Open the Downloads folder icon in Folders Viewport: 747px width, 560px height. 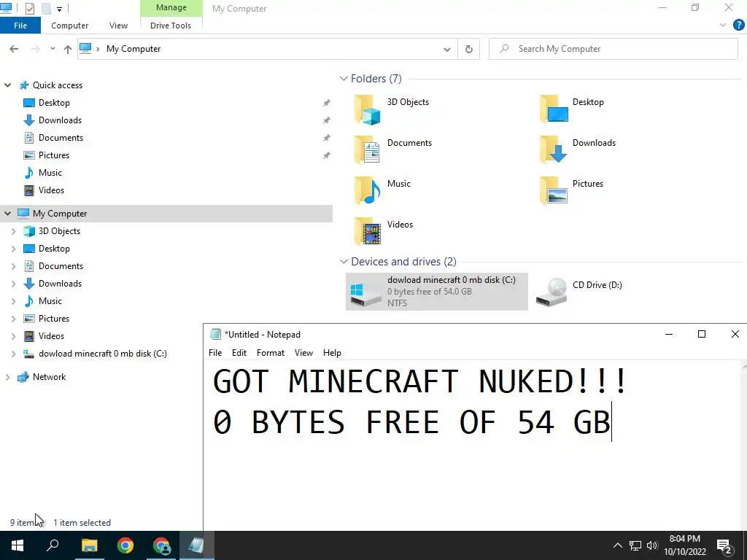(x=554, y=150)
